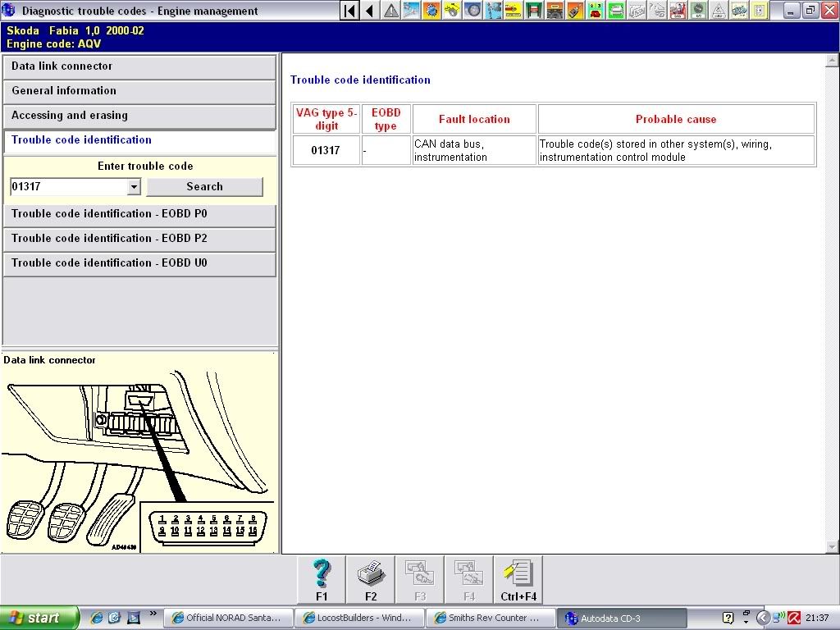The image size is (840, 630).
Task: Open the Data link connector section
Action: [x=139, y=66]
